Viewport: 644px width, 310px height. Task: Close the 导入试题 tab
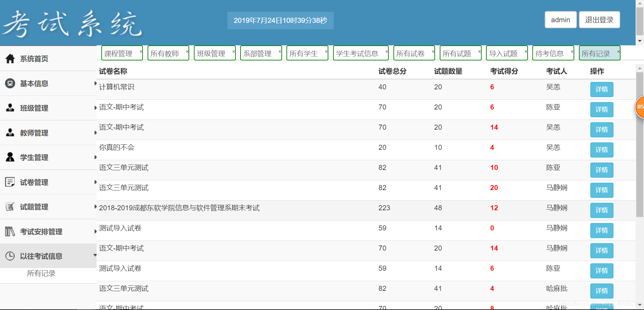(526, 51)
